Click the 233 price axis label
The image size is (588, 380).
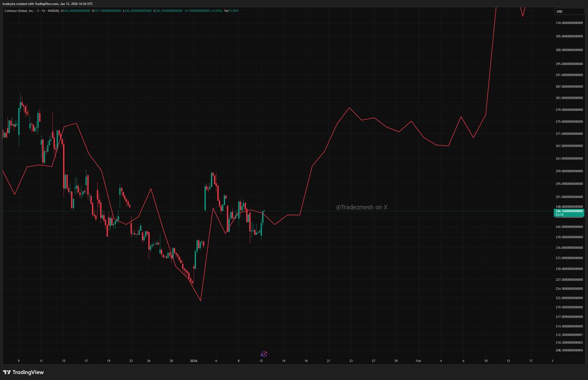pos(569,258)
